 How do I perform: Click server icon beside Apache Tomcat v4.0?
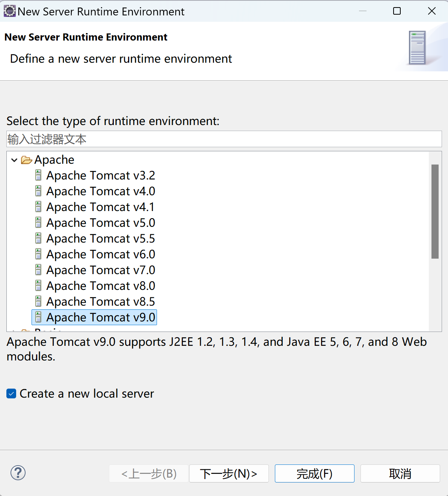(38, 191)
